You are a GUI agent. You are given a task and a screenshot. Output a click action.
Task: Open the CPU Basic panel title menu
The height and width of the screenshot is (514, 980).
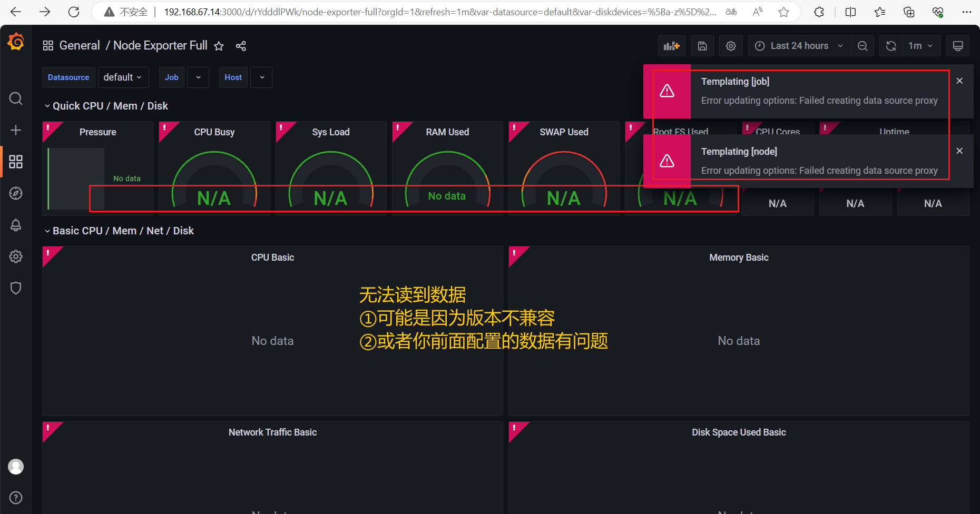tap(272, 258)
